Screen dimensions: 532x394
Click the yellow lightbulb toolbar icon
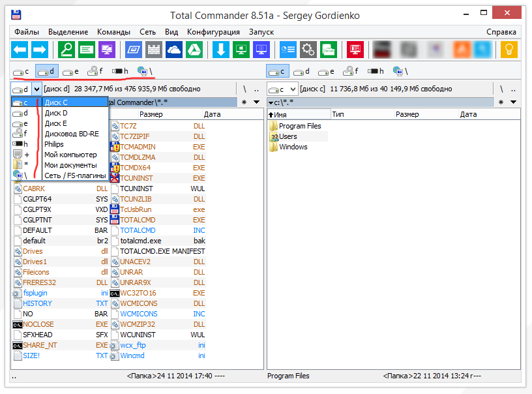509,50
